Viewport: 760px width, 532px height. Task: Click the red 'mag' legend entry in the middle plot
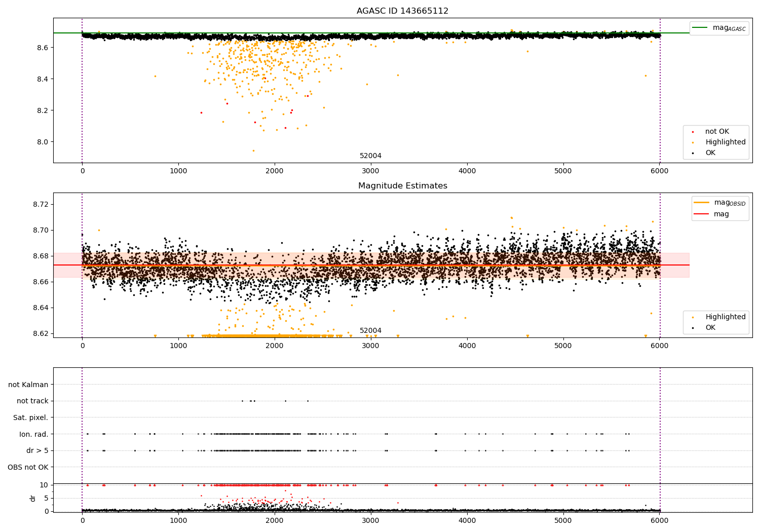tap(711, 214)
